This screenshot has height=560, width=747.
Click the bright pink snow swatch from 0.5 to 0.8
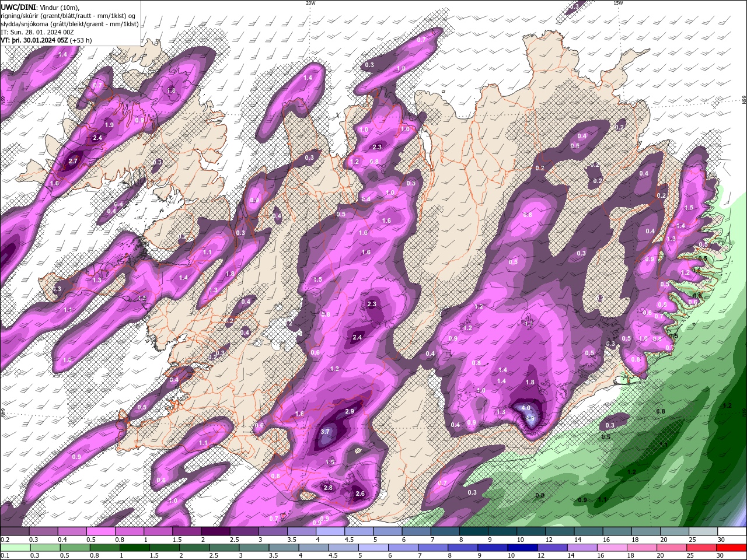[100, 531]
